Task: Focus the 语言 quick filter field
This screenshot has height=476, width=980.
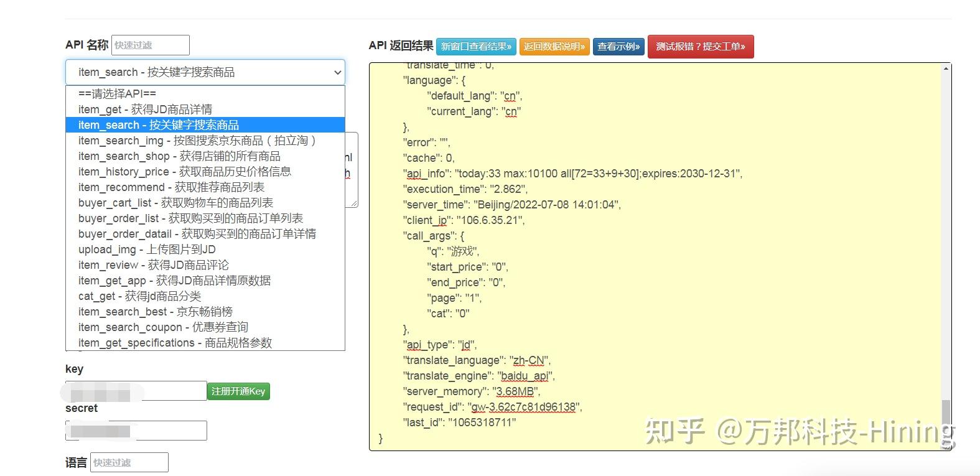Action: pos(129,462)
